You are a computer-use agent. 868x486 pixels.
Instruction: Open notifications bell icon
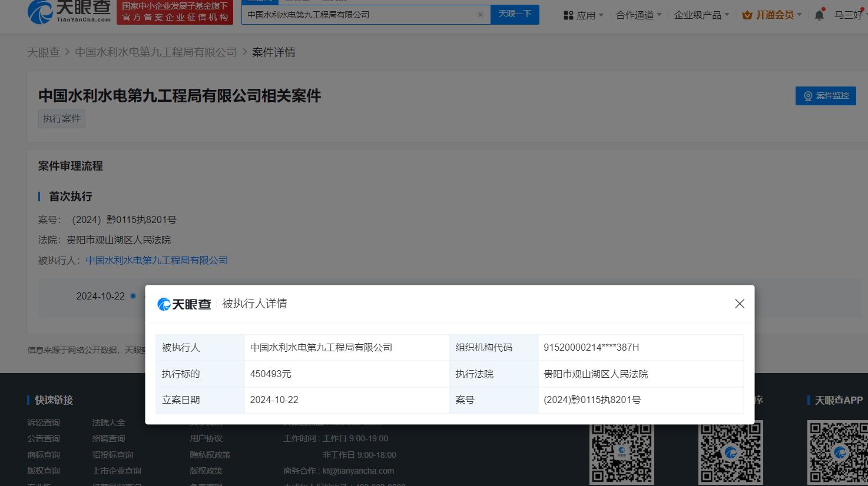819,15
